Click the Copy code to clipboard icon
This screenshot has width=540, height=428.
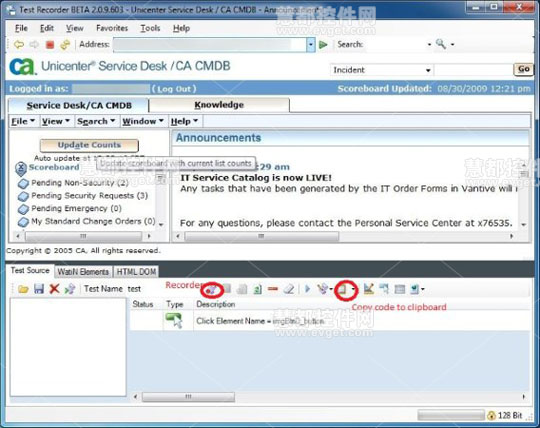(342, 290)
